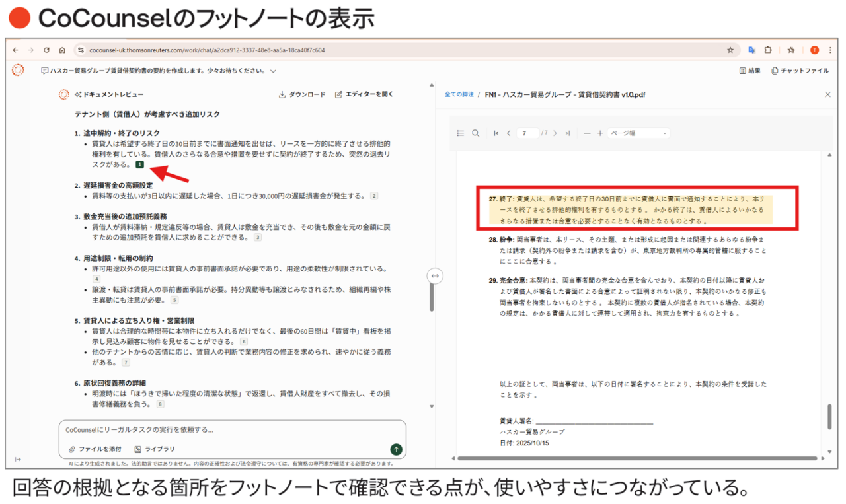Expand the collapsed sidebar arrow at bottom left
This screenshot has width=846, height=504.
[18, 459]
